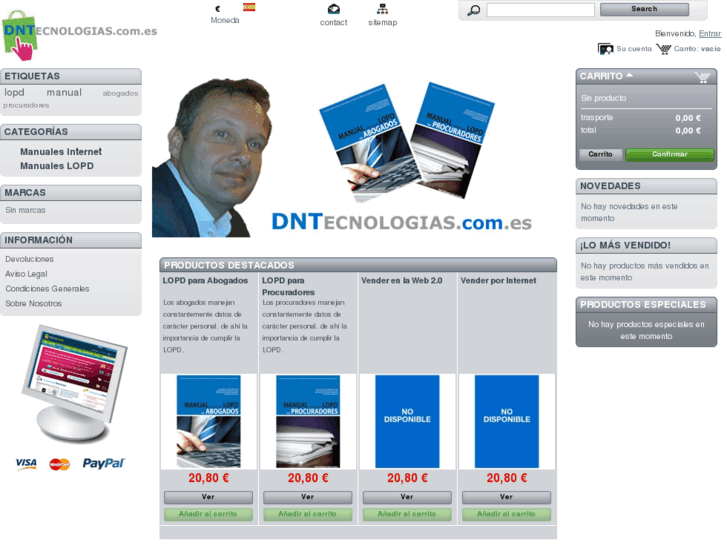
Task: Select the euro currency icon
Action: pos(217,8)
